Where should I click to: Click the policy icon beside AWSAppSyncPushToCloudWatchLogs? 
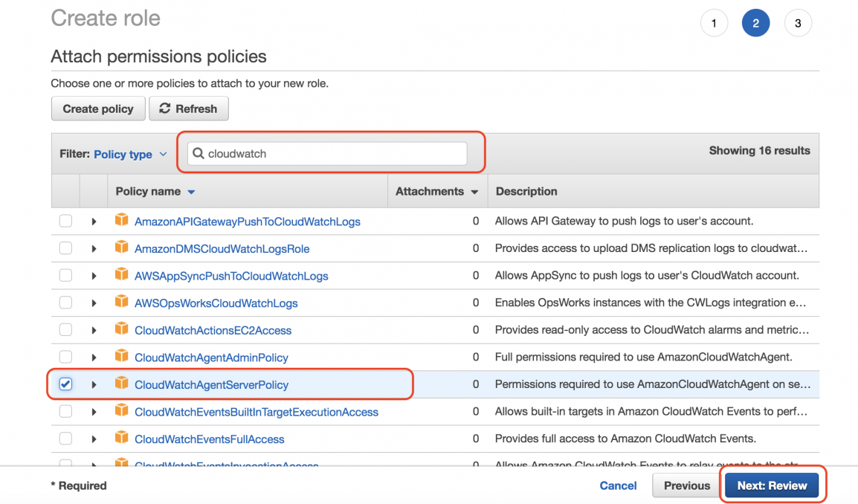pyautogui.click(x=122, y=275)
